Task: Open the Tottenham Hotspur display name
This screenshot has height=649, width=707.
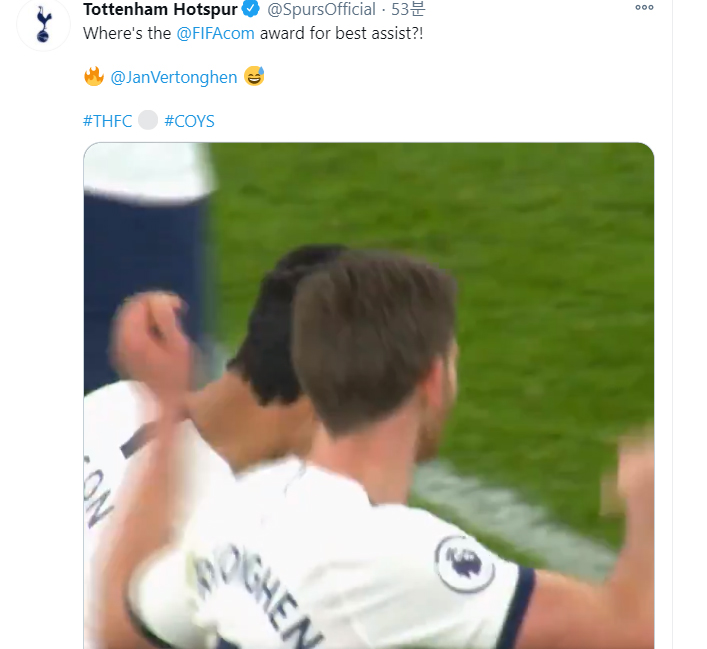Action: [x=160, y=10]
